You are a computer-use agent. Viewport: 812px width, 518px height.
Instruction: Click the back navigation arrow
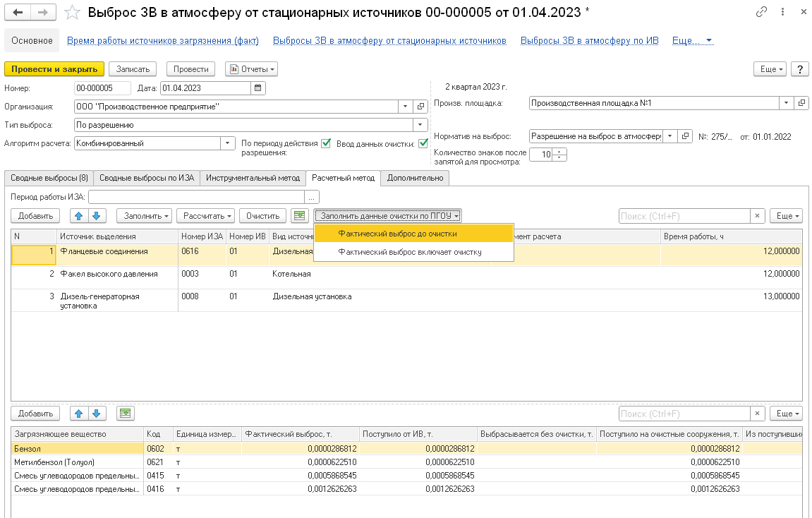click(x=18, y=13)
